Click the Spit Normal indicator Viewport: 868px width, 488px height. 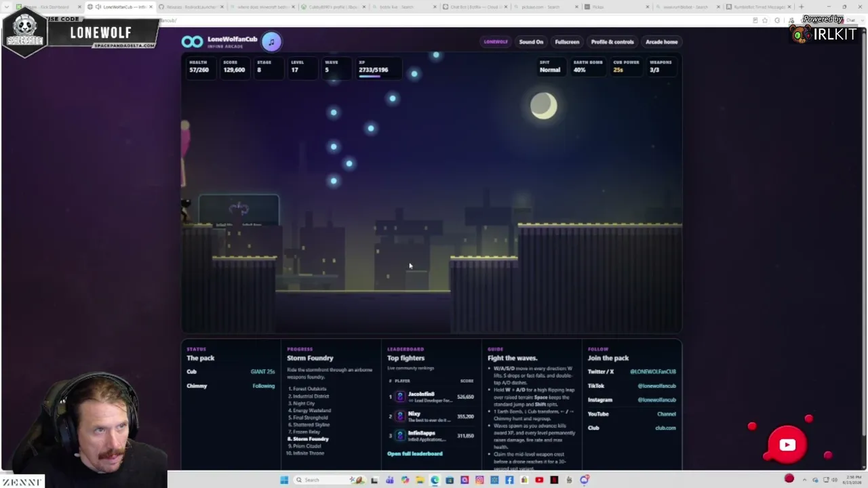click(x=550, y=66)
